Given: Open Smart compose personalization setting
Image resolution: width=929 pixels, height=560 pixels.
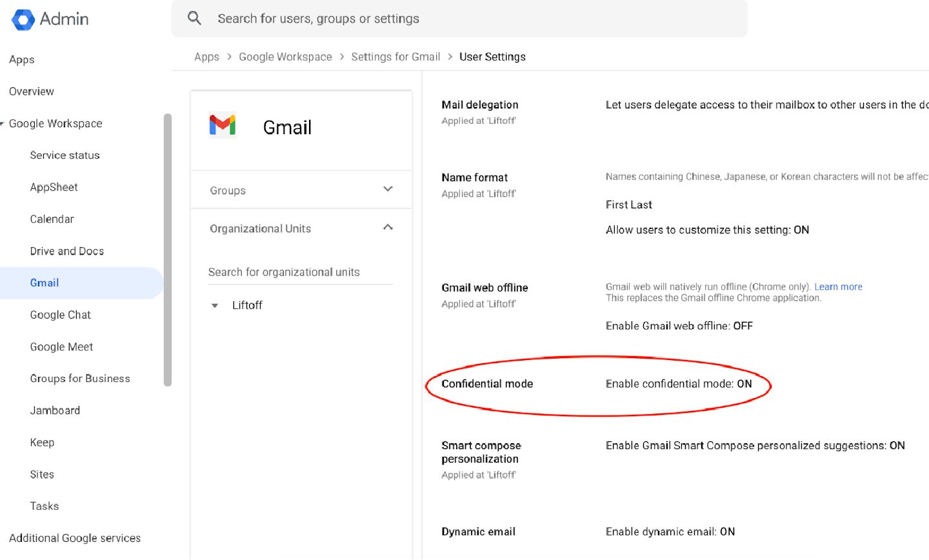Looking at the screenshot, I should [481, 452].
